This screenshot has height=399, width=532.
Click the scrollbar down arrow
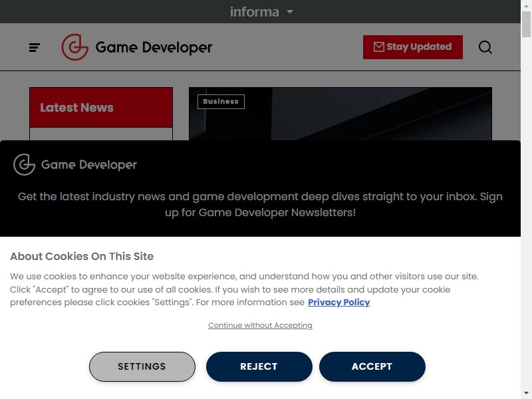pyautogui.click(x=526, y=394)
